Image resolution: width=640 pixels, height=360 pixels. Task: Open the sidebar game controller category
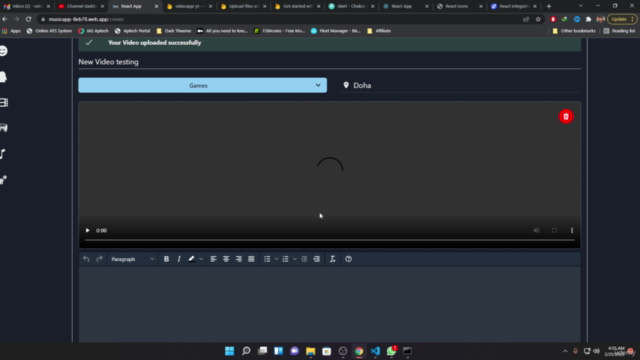(x=4, y=128)
